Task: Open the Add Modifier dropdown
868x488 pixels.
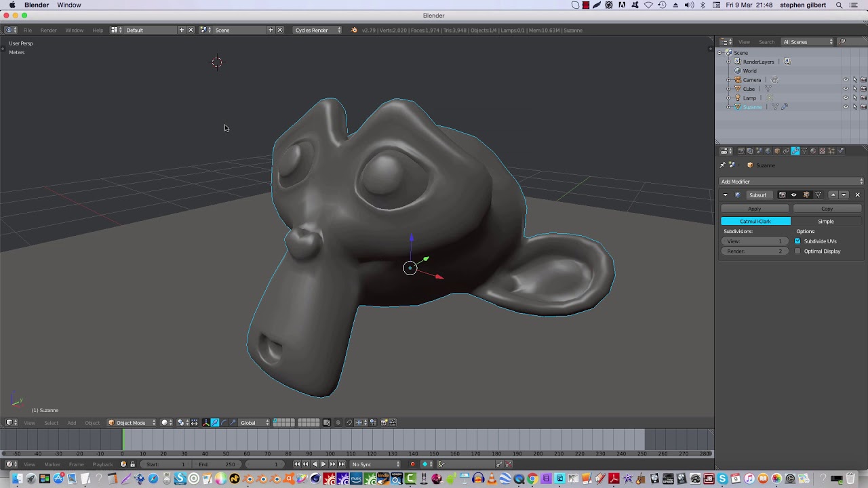Action: coord(791,182)
